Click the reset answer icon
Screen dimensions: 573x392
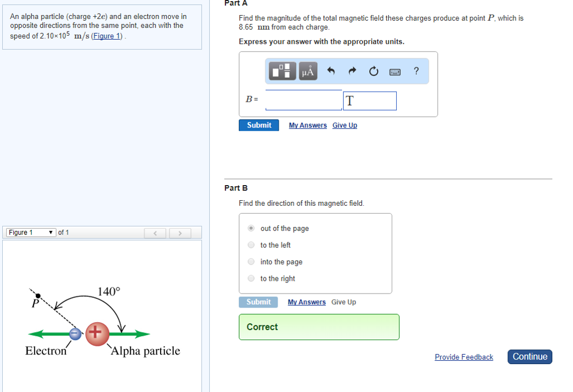373,70
